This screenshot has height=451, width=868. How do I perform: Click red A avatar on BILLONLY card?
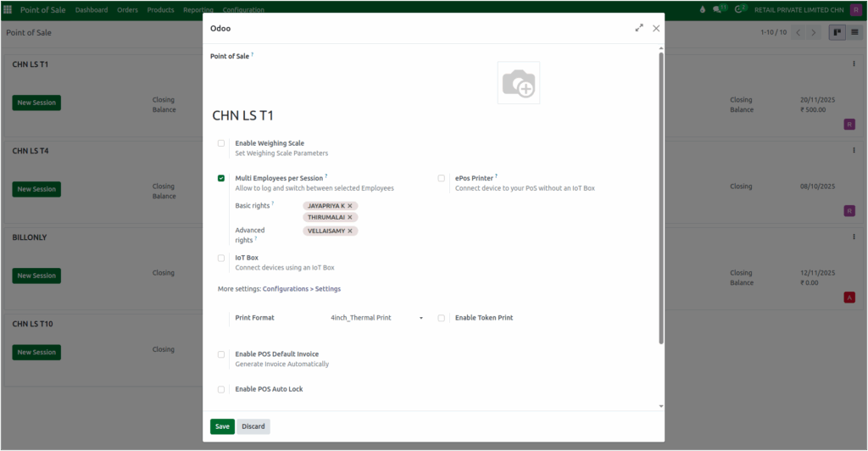849,298
